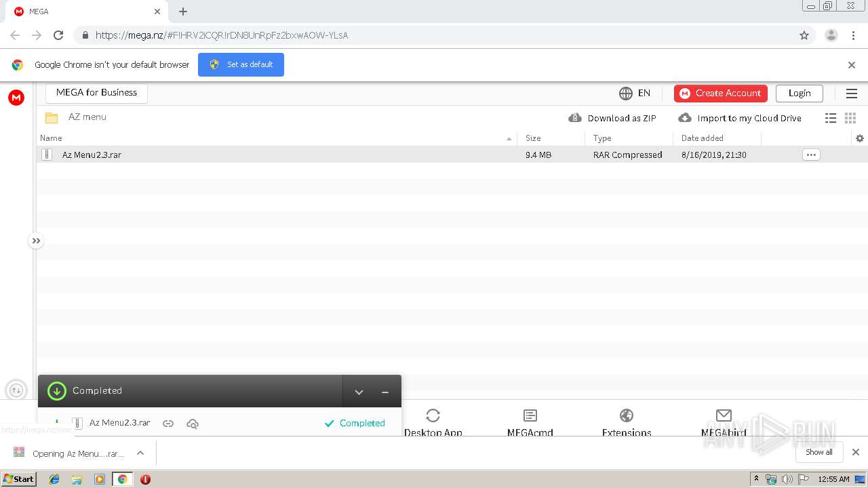The height and width of the screenshot is (488, 868).
Task: Open the MEGAcmd link
Action: click(530, 423)
